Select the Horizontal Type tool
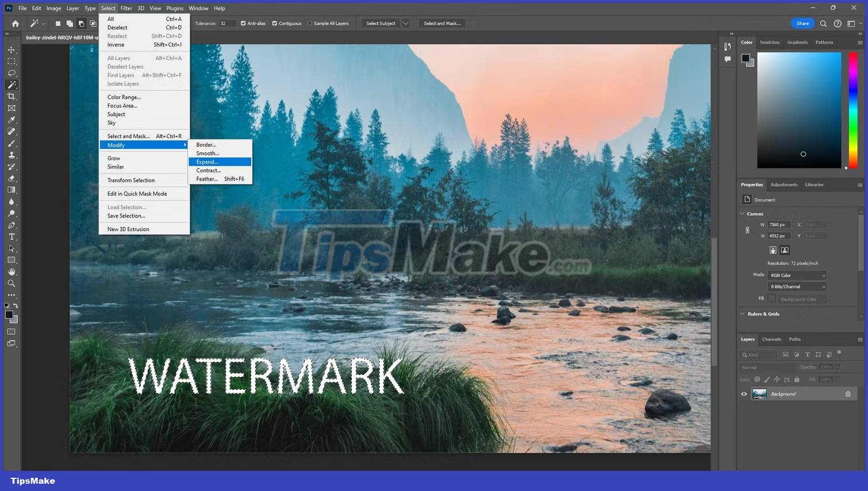Image resolution: width=868 pixels, height=491 pixels. [x=11, y=236]
